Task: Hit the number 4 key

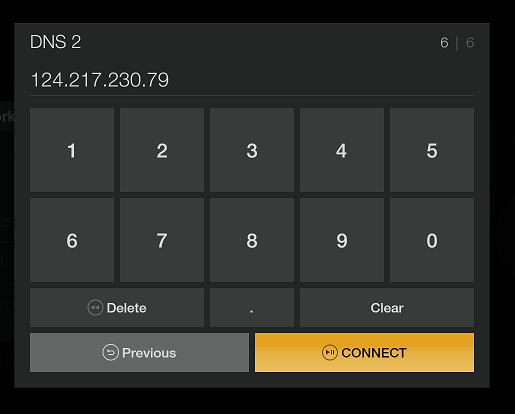Action: click(342, 150)
